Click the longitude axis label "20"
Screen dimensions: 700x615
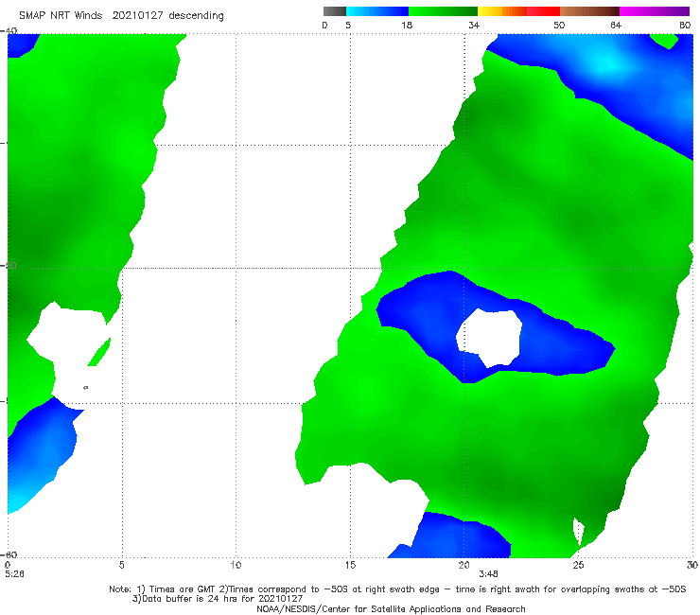point(464,565)
